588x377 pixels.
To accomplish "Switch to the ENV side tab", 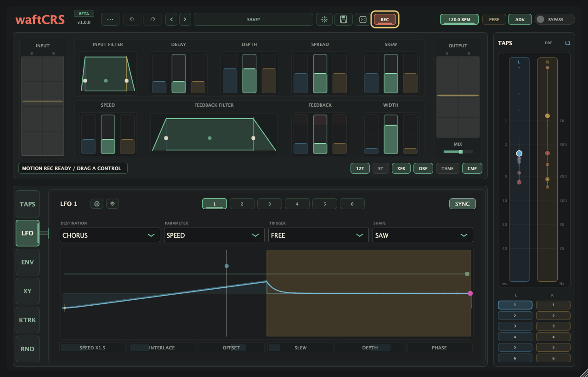I will (28, 262).
